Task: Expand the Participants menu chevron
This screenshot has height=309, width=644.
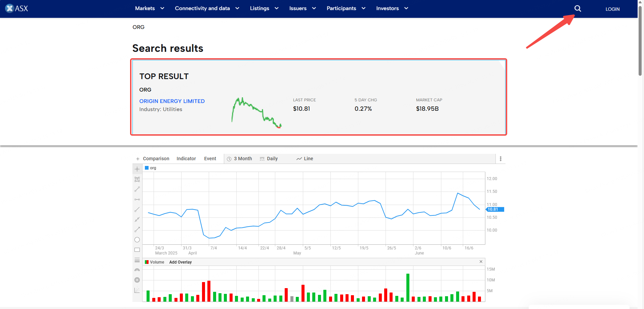Action: (x=363, y=8)
